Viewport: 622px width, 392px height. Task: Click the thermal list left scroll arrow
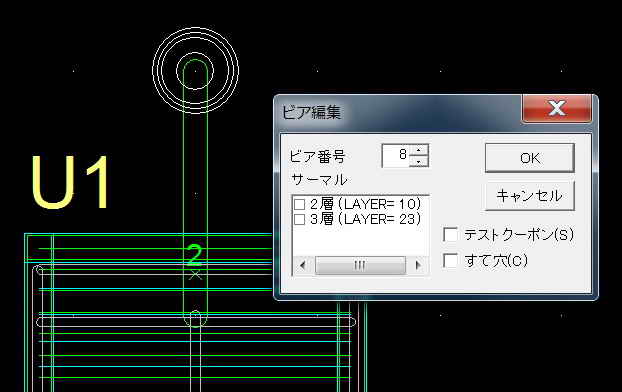302,265
